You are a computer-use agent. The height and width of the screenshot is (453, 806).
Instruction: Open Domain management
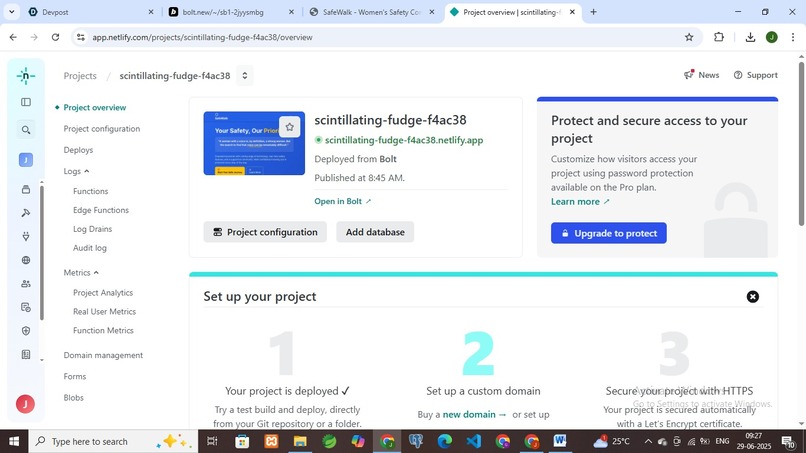pos(103,355)
